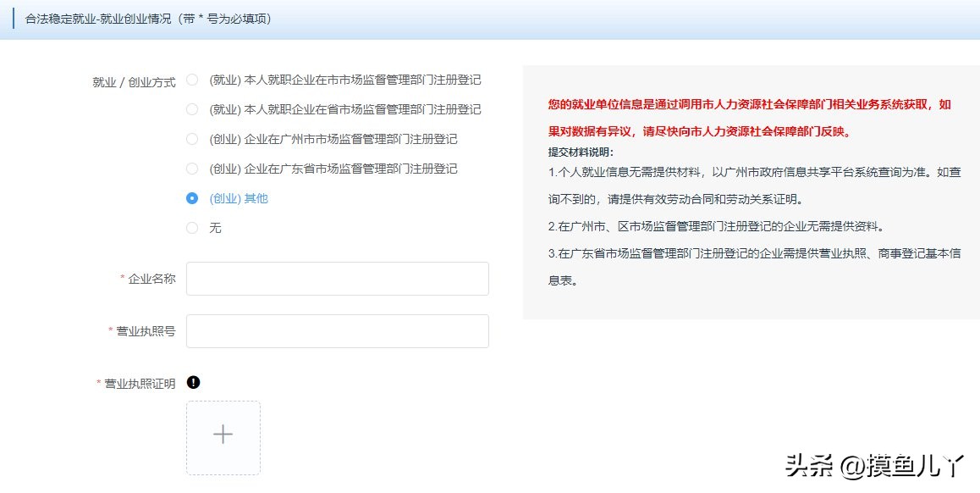点击营业执照号输入框
Screen dimensions: 980x493
337,330
